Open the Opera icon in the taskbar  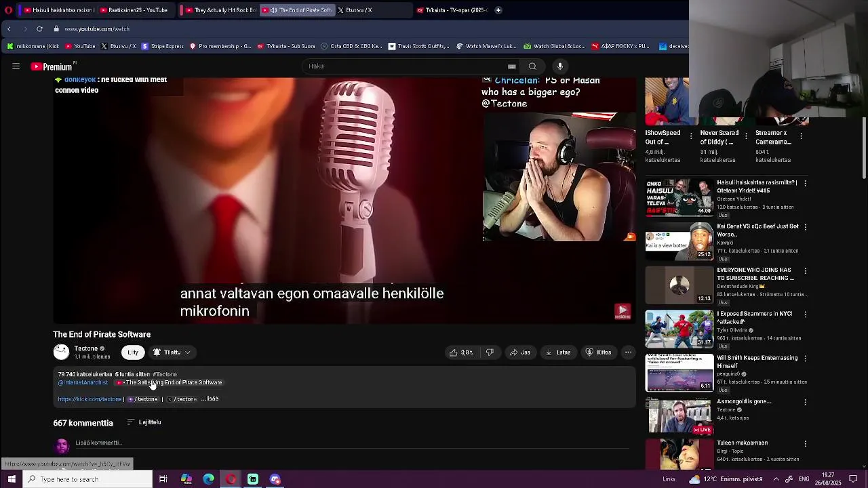(x=231, y=479)
